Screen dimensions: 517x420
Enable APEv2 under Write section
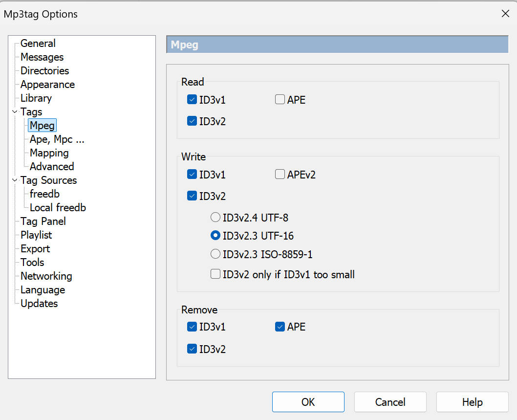click(280, 175)
